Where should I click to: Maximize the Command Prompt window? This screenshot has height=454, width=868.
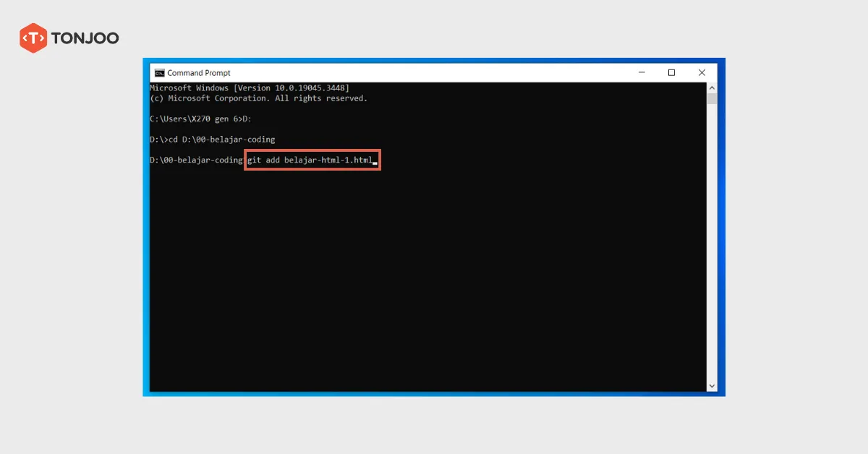(671, 73)
